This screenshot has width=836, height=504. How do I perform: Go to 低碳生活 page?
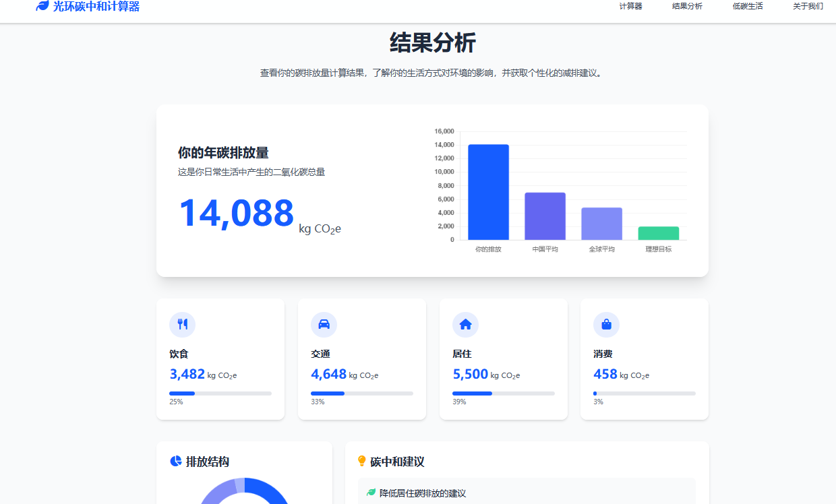click(x=748, y=6)
